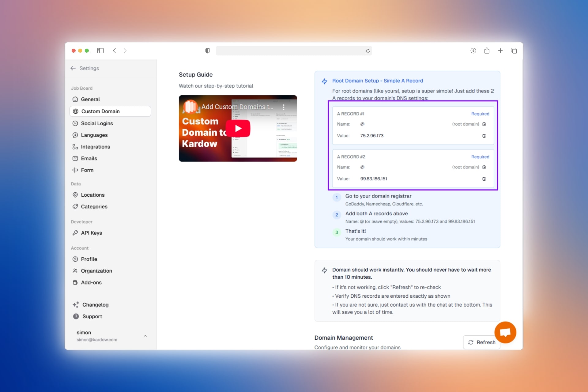
Task: Copy the Name field of A Record #1
Action: click(x=484, y=124)
